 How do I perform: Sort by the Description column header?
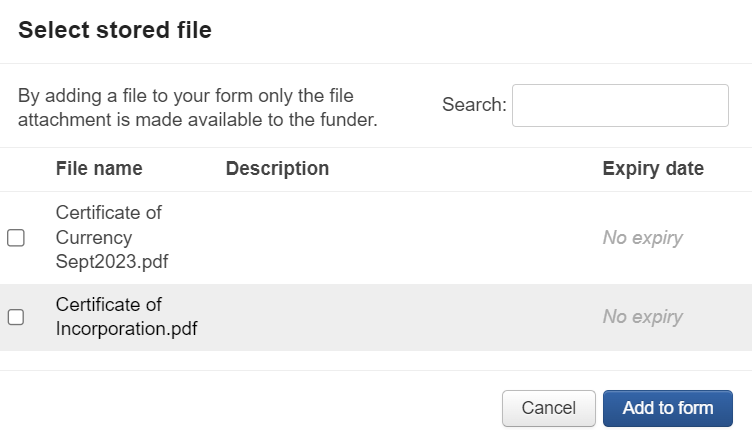277,169
